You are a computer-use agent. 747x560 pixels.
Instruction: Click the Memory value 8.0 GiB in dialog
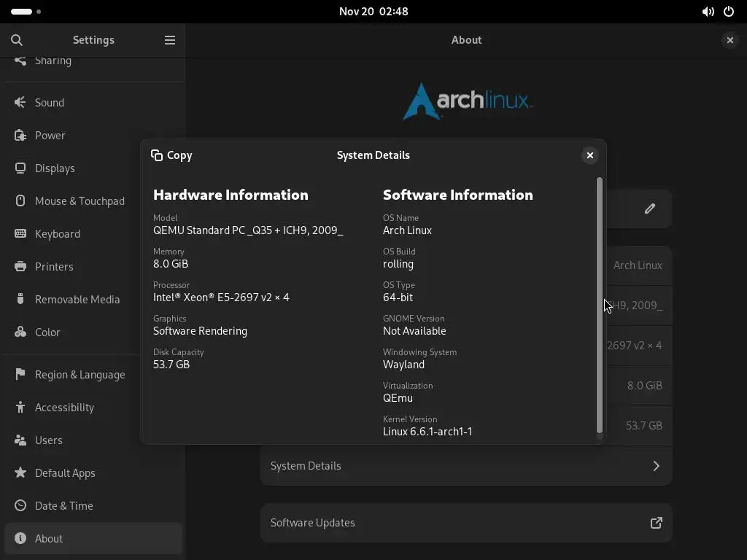(171, 264)
